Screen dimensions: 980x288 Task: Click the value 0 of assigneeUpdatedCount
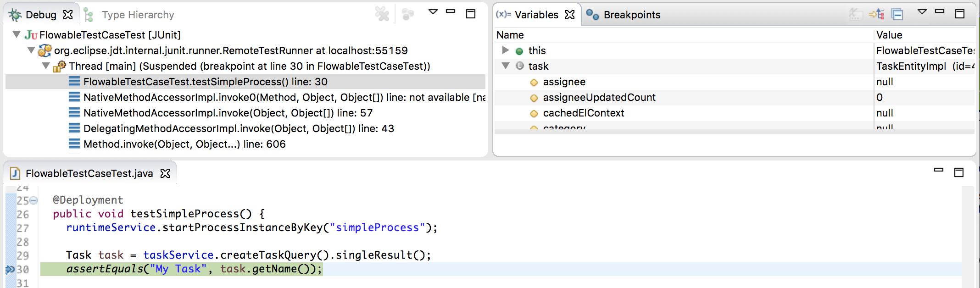coord(880,97)
